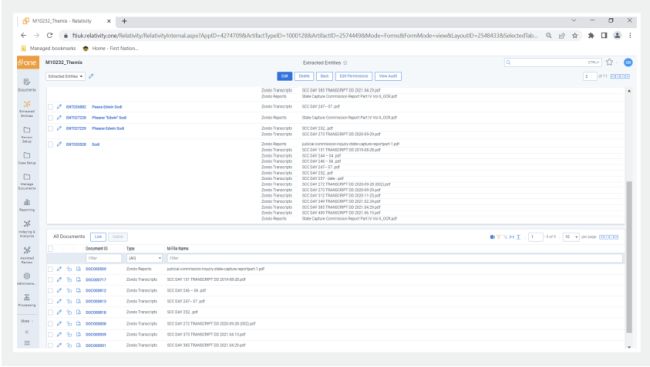Click pencil icon beside Extracted Entities dropdown
Screen dimensions: 650x367
pyautogui.click(x=91, y=76)
